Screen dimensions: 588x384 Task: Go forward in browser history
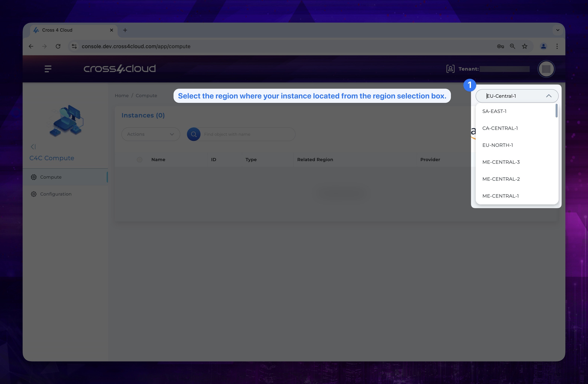(44, 46)
